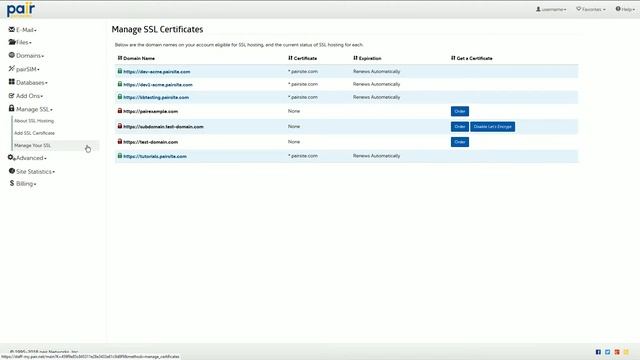Click https://pairexample.com domain text
The image size is (640, 360).
[151, 111]
